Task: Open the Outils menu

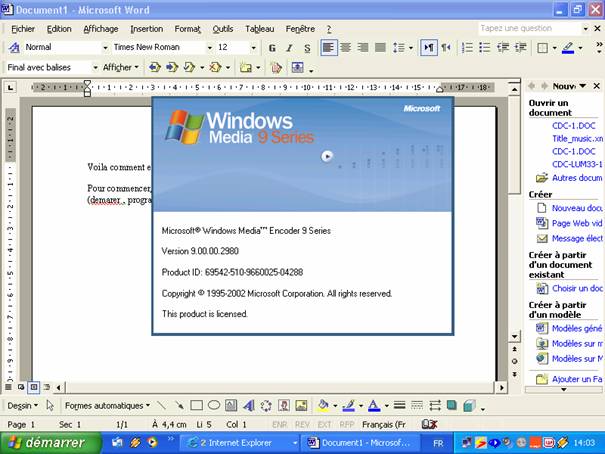Action: (x=223, y=29)
